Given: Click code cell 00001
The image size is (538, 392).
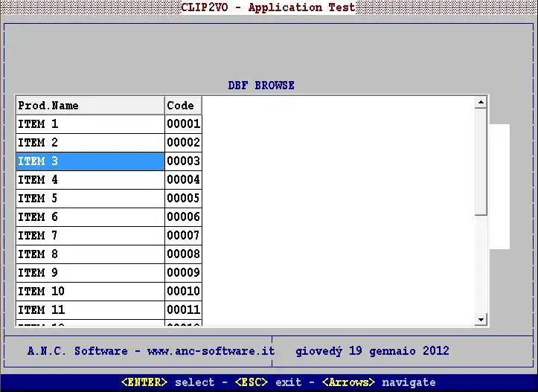Looking at the screenshot, I should 183,123.
